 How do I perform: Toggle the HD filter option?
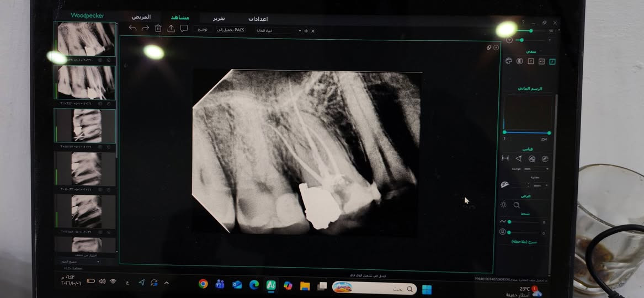(542, 61)
